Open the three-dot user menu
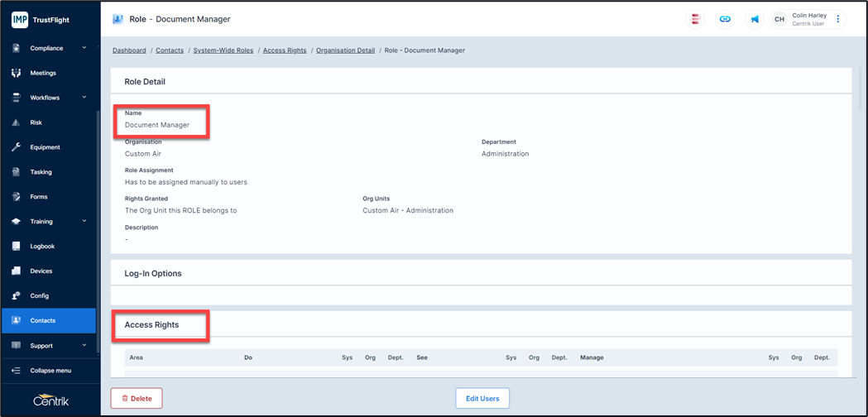The height and width of the screenshot is (417, 868). pyautogui.click(x=837, y=19)
